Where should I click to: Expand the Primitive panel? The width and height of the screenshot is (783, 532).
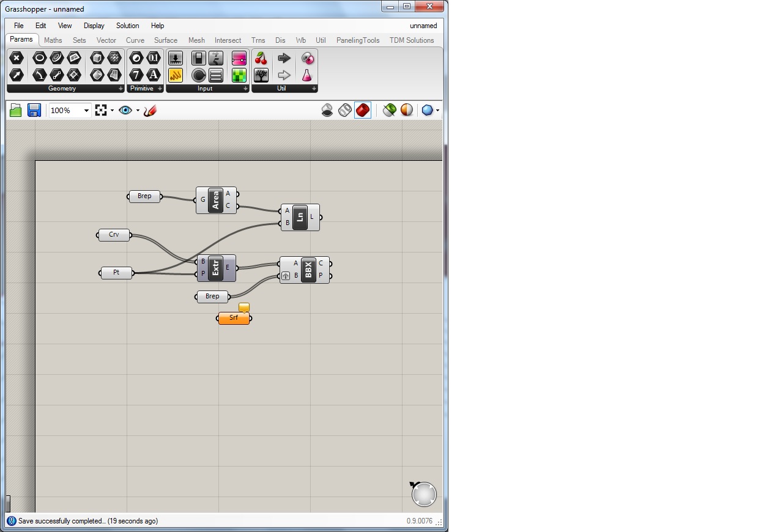(160, 89)
